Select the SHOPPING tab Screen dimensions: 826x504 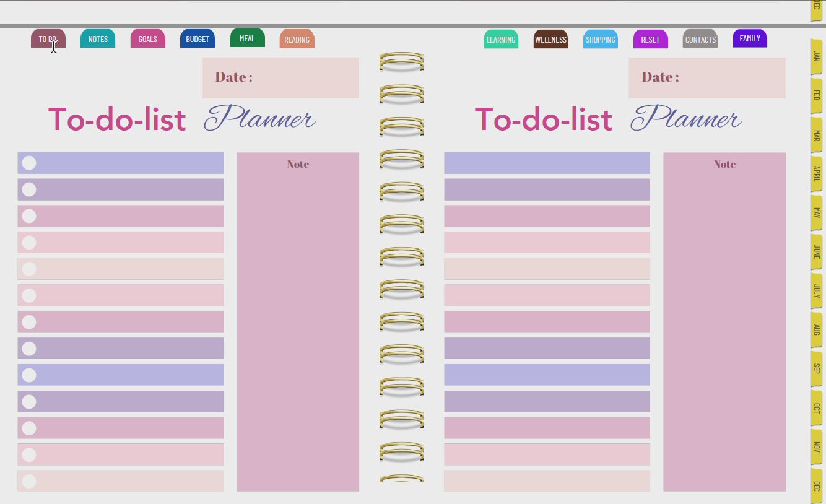[601, 40]
